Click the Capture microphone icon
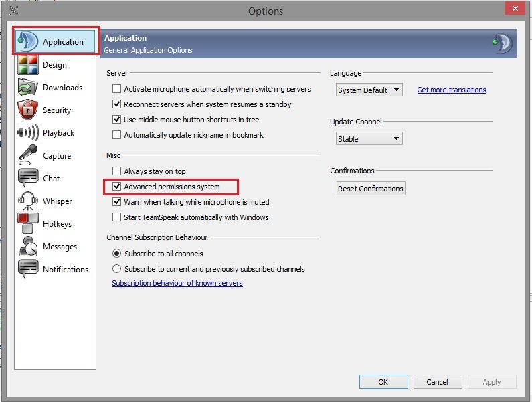Viewport: 532px width, 402px height. tap(28, 155)
